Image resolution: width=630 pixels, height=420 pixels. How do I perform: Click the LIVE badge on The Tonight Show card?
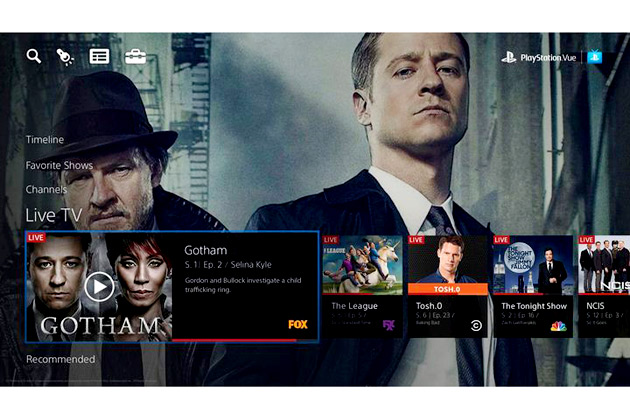[x=501, y=240]
